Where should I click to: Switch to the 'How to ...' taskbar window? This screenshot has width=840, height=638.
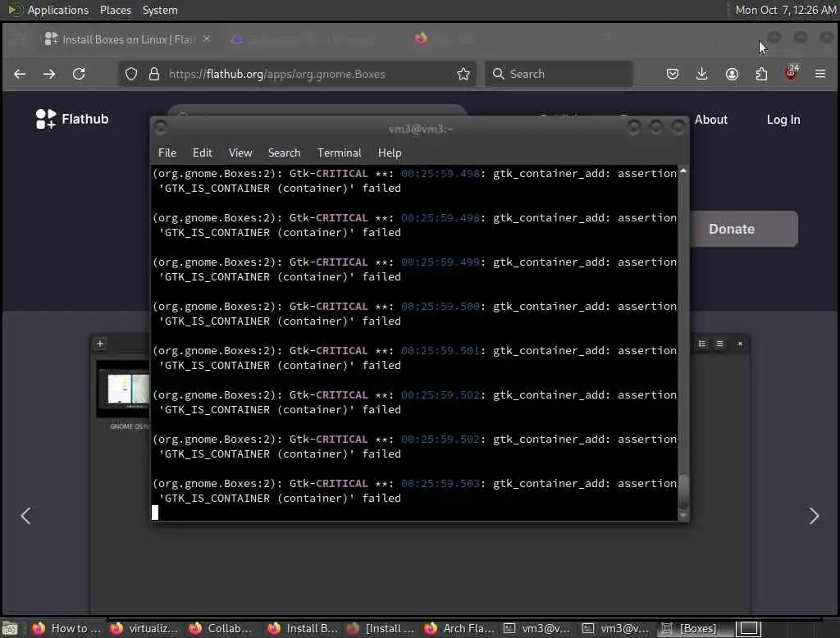click(x=66, y=628)
